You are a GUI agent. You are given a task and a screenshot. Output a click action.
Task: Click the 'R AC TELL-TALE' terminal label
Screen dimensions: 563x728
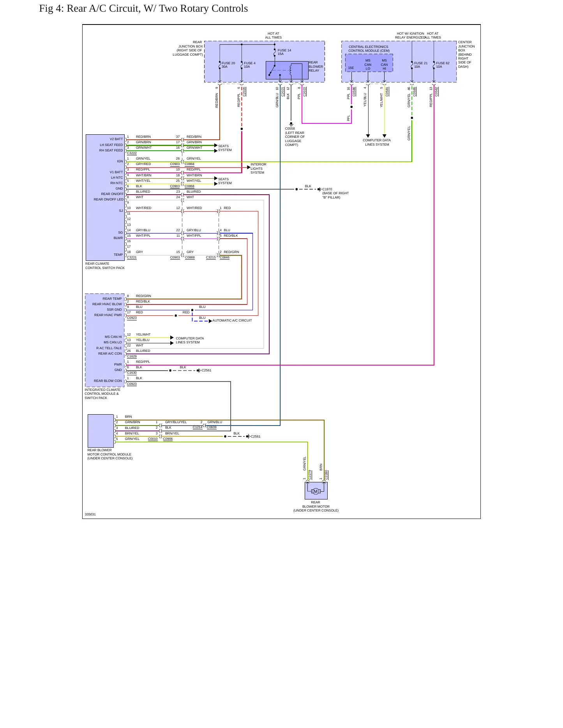[x=109, y=348]
